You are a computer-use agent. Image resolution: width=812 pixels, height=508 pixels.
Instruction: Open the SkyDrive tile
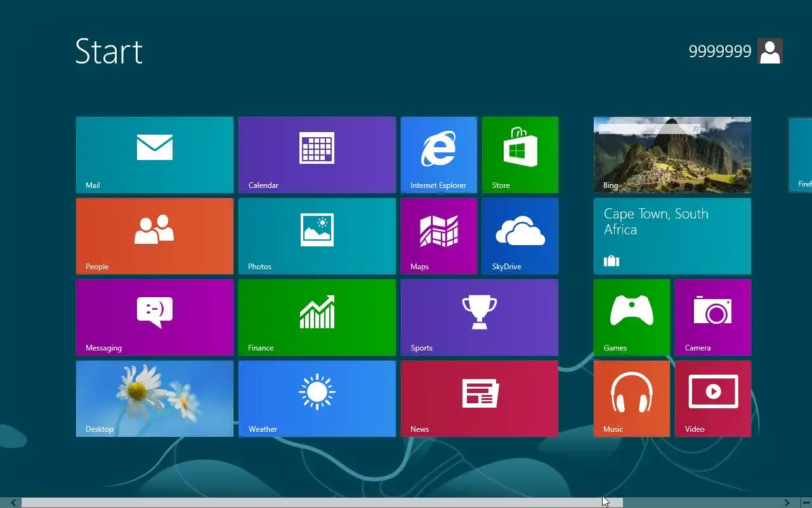(x=520, y=236)
